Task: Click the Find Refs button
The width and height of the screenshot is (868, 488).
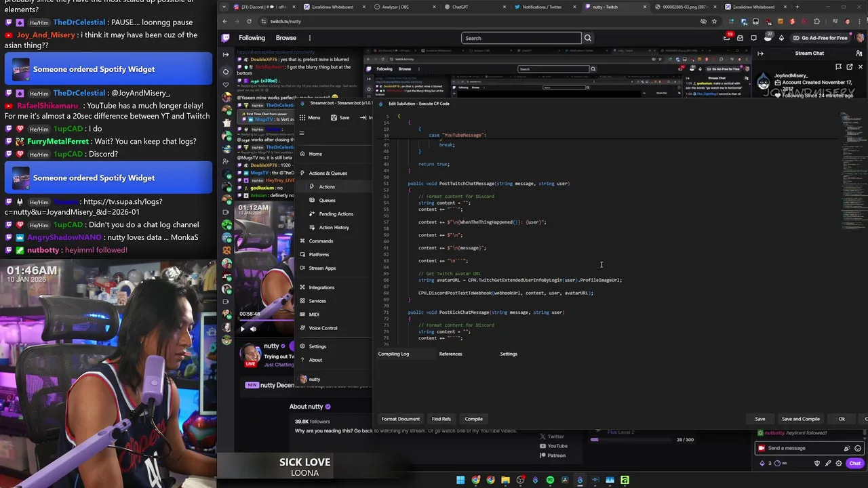Action: [441, 419]
